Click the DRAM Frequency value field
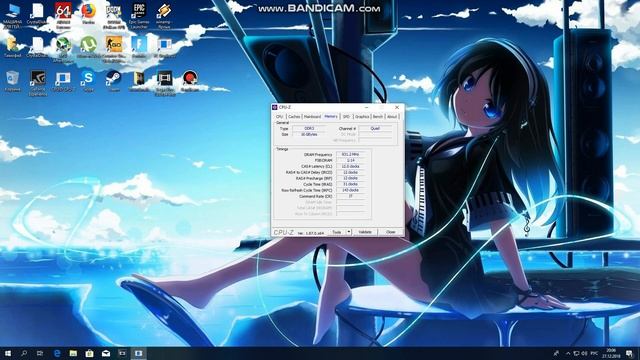640x360 pixels. pyautogui.click(x=350, y=155)
